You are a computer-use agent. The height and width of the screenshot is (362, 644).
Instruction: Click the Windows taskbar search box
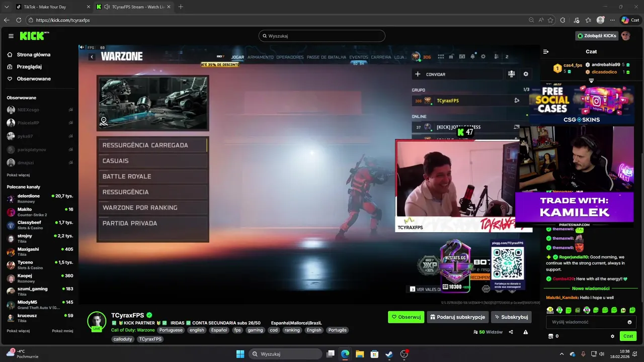coord(286,354)
